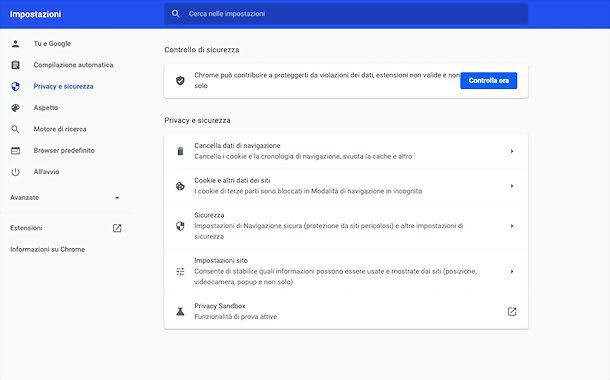The height and width of the screenshot is (380, 610).
Task: Click the browser window icon for Browser predefinito
Action: coord(15,151)
